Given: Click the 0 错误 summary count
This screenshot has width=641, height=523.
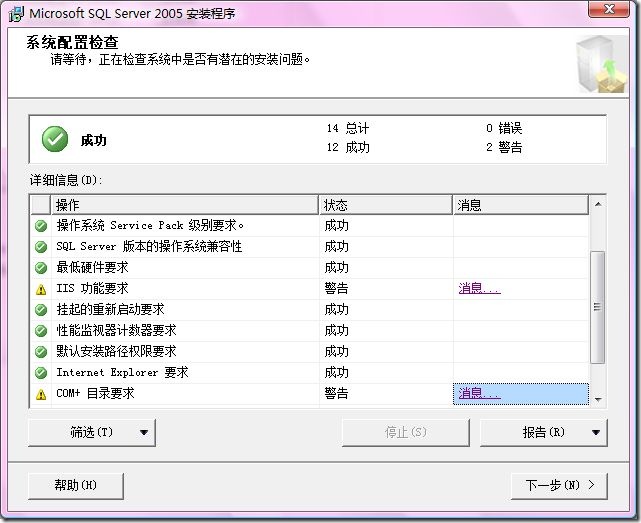Looking at the screenshot, I should [x=504, y=128].
